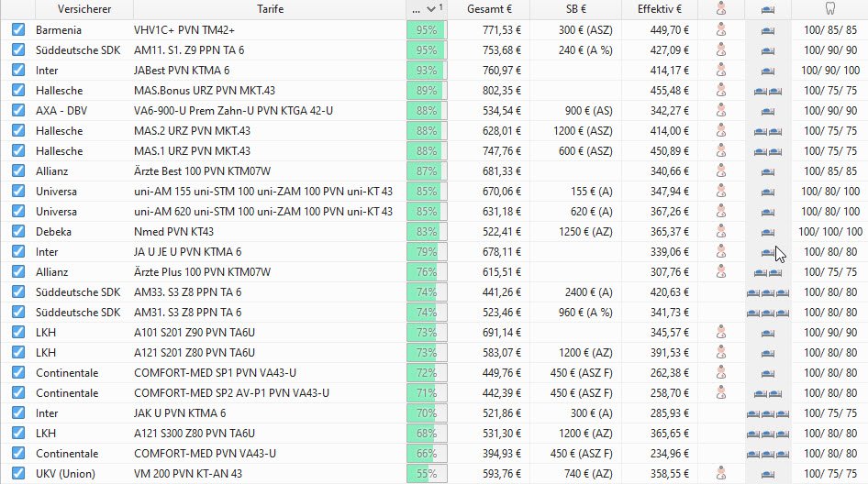Viewport: 868px width, 484px height.
Task: Select tariff MAS.1 URZ PVN MKT.43
Action: click(192, 151)
